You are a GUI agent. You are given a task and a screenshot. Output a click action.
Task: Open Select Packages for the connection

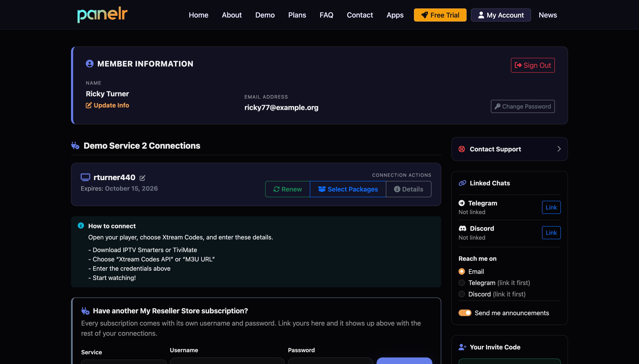pyautogui.click(x=348, y=189)
